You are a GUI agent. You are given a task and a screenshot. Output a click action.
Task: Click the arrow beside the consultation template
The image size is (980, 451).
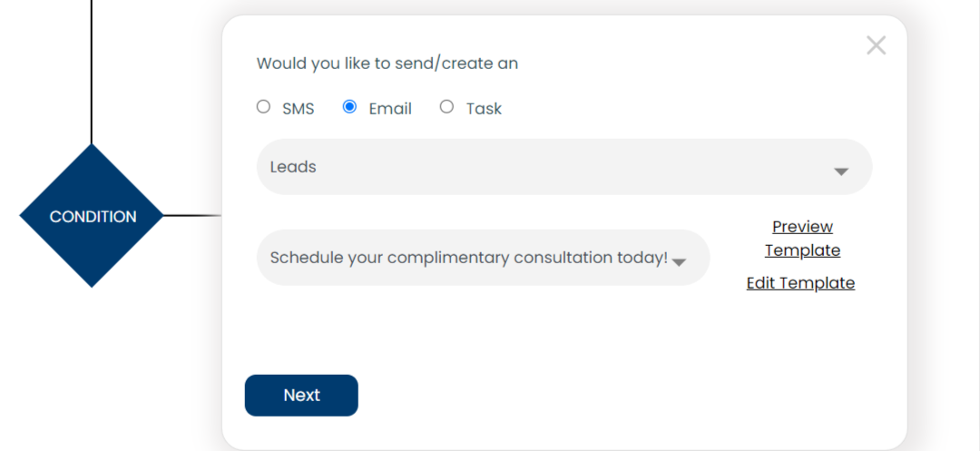click(x=679, y=261)
